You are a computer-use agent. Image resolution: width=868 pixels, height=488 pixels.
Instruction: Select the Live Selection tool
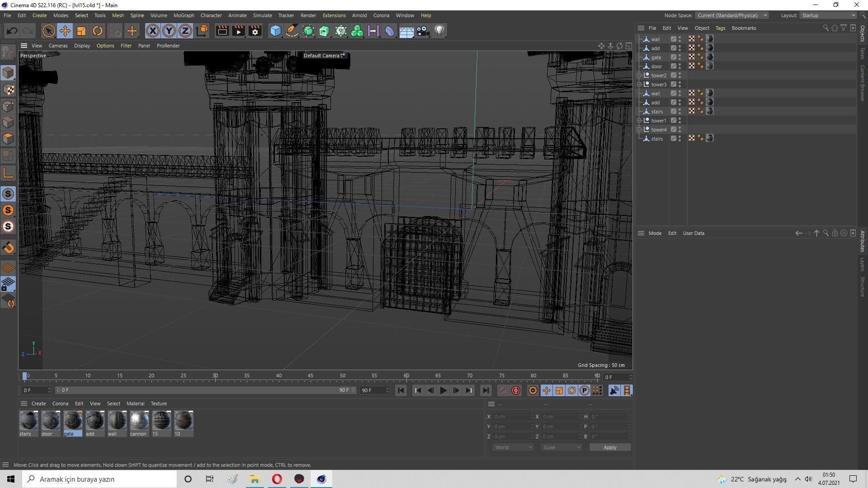(x=48, y=31)
